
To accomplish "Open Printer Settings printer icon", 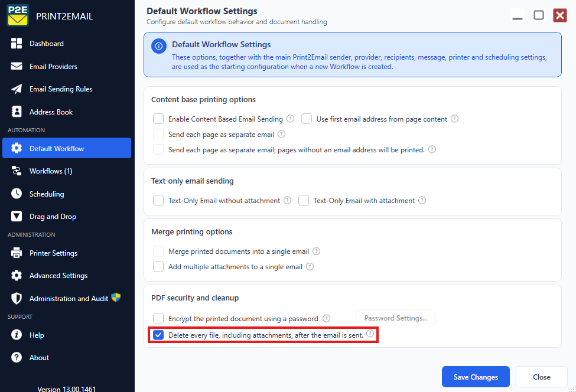I will (x=16, y=253).
